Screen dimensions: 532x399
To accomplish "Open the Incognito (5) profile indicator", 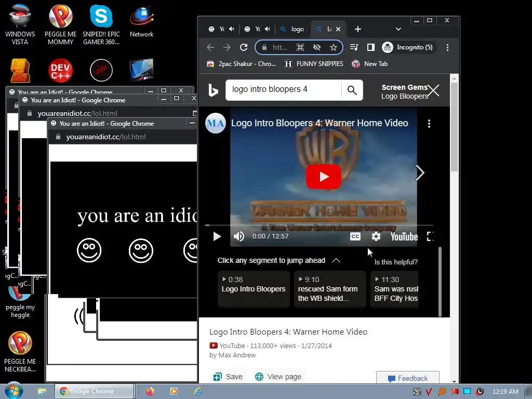I will [x=407, y=47].
